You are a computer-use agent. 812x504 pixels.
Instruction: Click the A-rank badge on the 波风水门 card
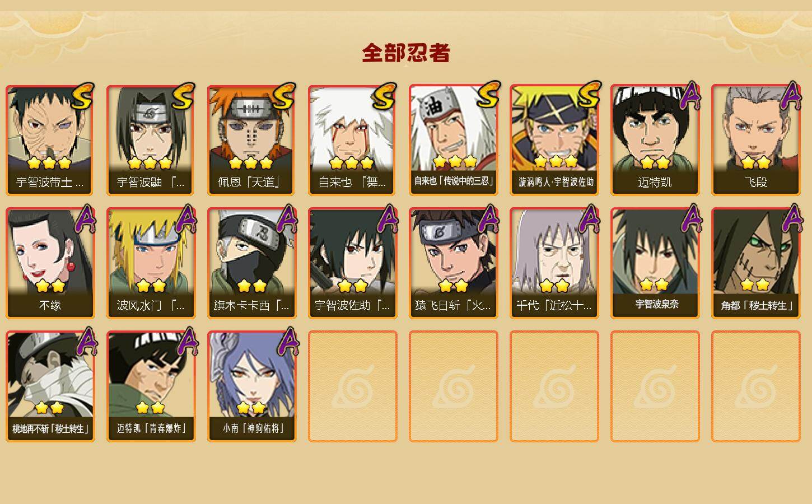click(x=186, y=219)
